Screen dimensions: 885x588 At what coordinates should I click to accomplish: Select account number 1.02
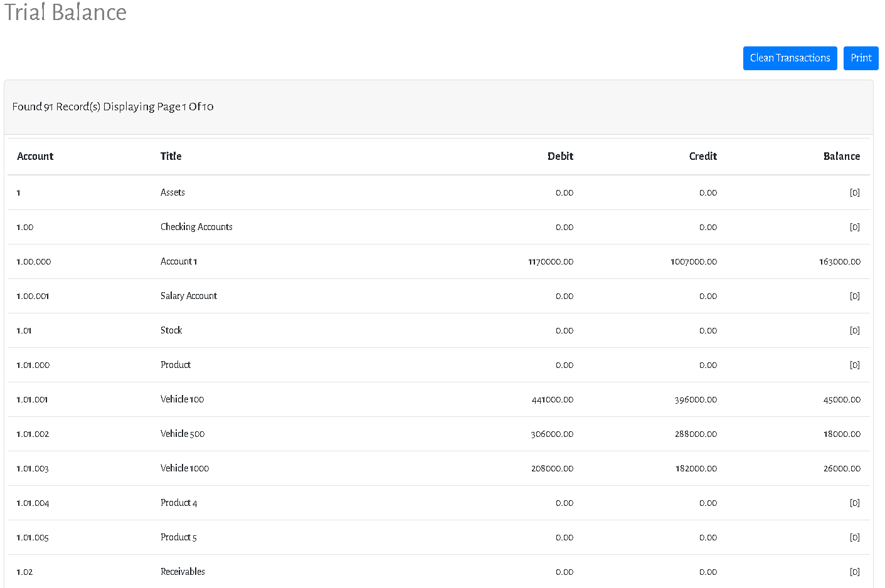tap(24, 572)
